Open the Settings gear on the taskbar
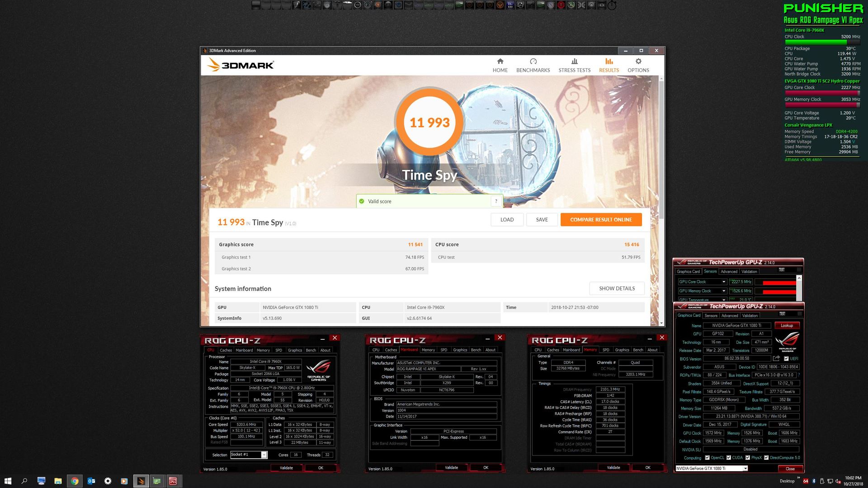868x488 pixels. 108,481
